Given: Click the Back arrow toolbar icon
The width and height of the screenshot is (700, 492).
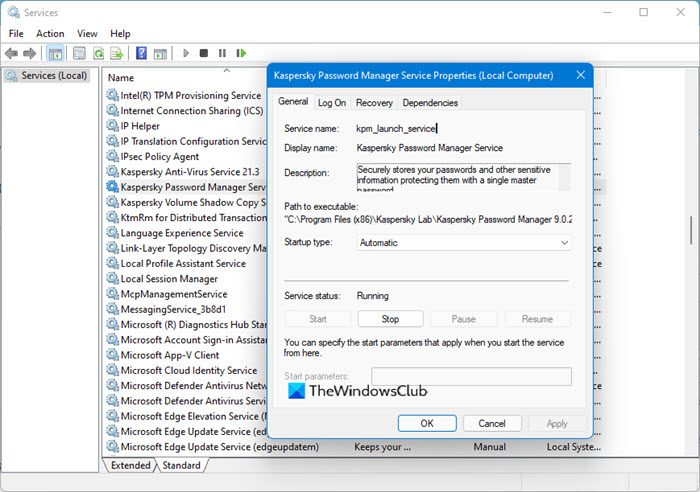Looking at the screenshot, I should [11, 54].
